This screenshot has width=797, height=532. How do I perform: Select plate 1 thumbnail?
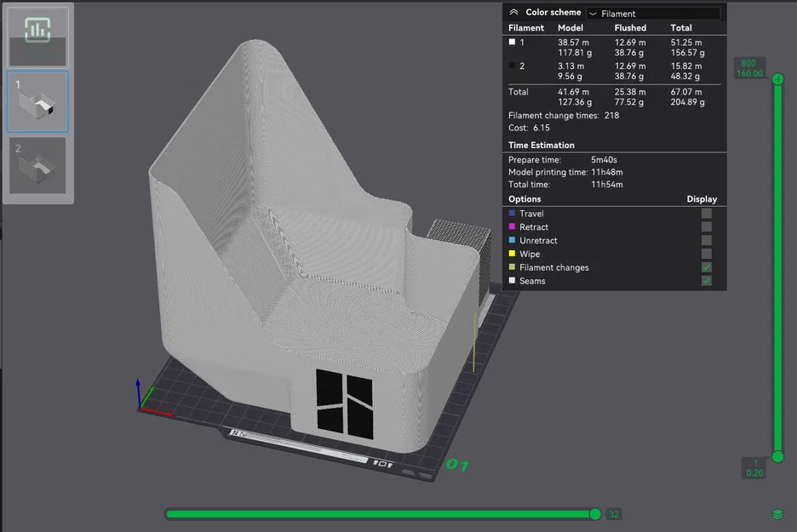[x=37, y=101]
